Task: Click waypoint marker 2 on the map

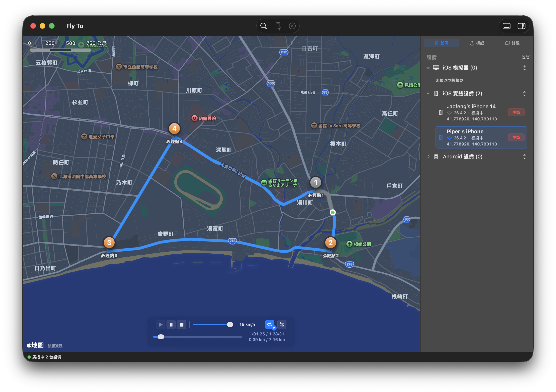Action: coord(331,243)
